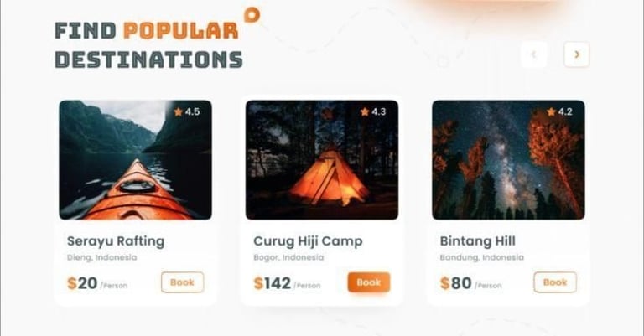
Task: Open the kayak photo thumbnail
Action: tap(136, 160)
